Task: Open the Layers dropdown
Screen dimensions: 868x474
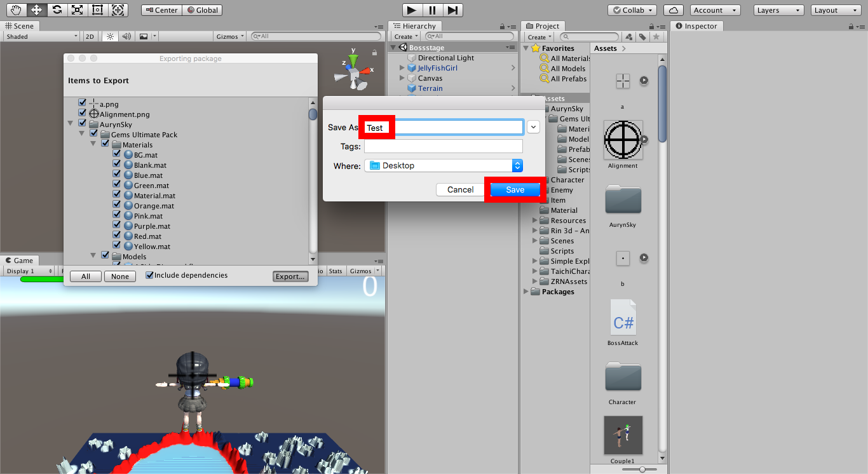Action: point(779,10)
